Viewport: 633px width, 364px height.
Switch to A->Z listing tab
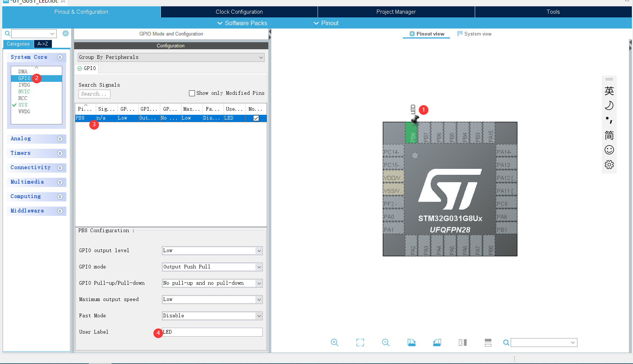pyautogui.click(x=43, y=44)
